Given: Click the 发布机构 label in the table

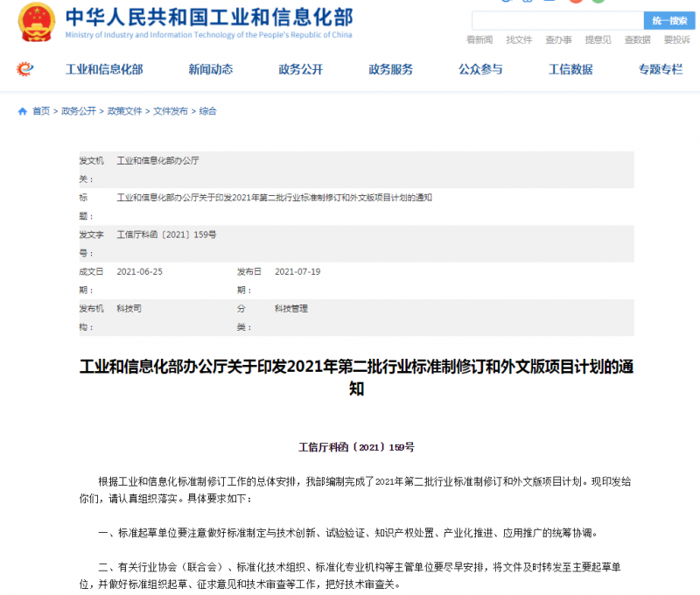Looking at the screenshot, I should click(x=92, y=318).
